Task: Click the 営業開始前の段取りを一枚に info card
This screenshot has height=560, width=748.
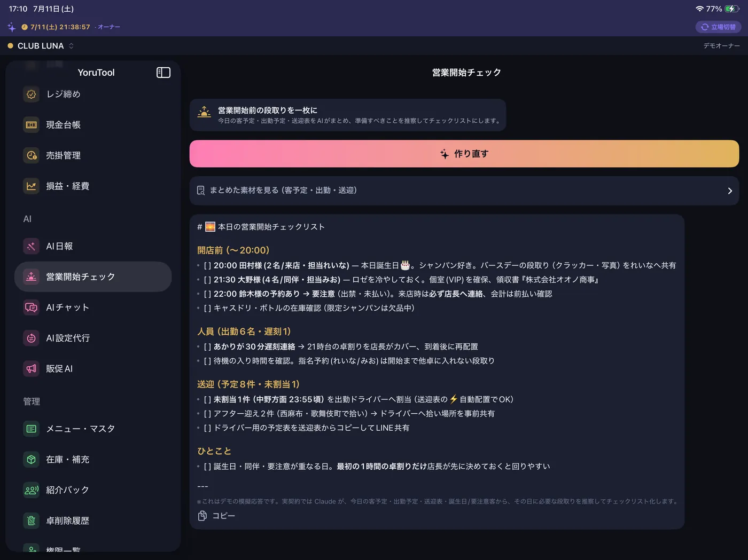Action: (x=348, y=115)
